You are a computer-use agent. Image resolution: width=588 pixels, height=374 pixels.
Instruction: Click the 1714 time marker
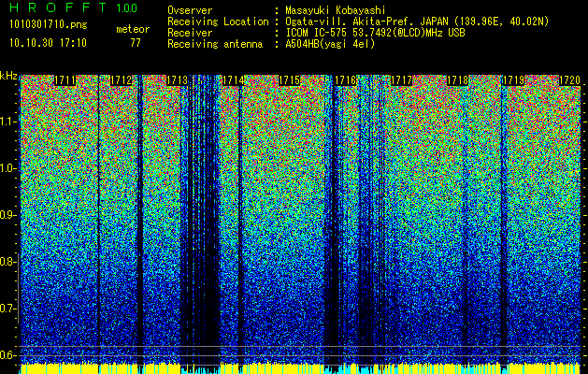(234, 80)
